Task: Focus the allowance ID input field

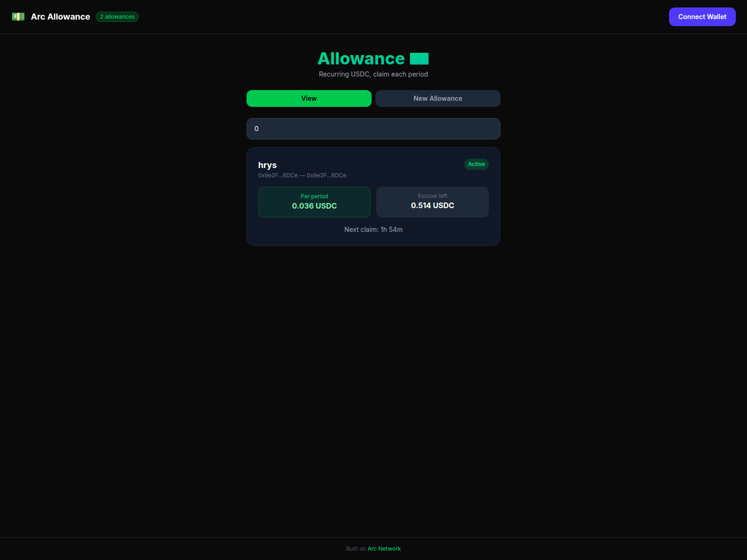Action: pyautogui.click(x=373, y=129)
